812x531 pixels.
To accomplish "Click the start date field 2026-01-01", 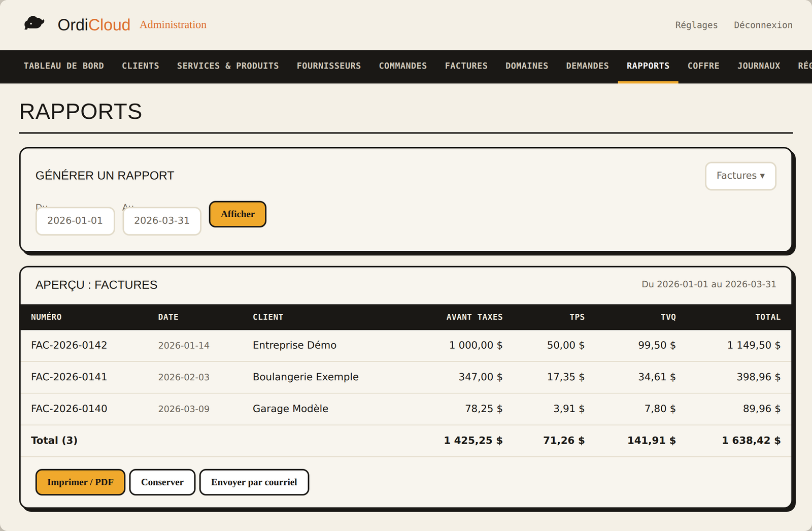I will click(75, 221).
